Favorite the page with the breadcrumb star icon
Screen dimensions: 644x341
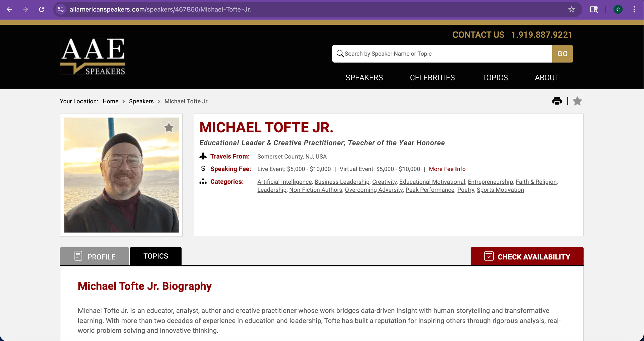click(577, 101)
